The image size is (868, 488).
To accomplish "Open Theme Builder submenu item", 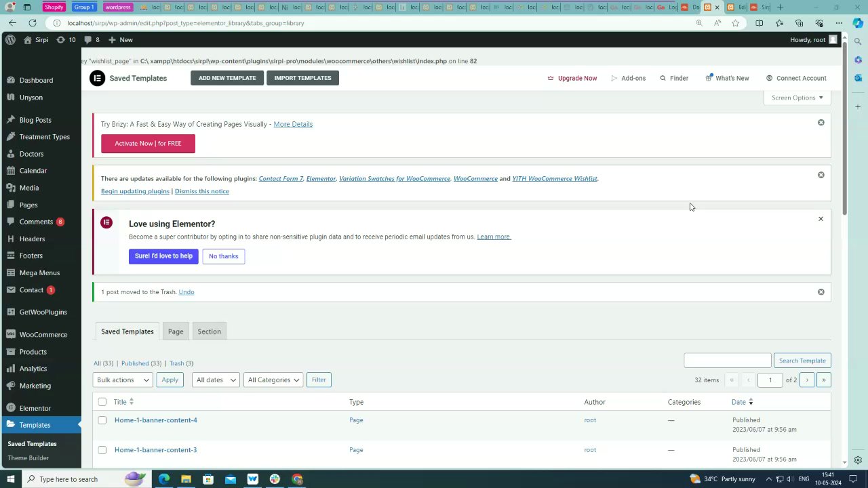I will click(x=28, y=458).
